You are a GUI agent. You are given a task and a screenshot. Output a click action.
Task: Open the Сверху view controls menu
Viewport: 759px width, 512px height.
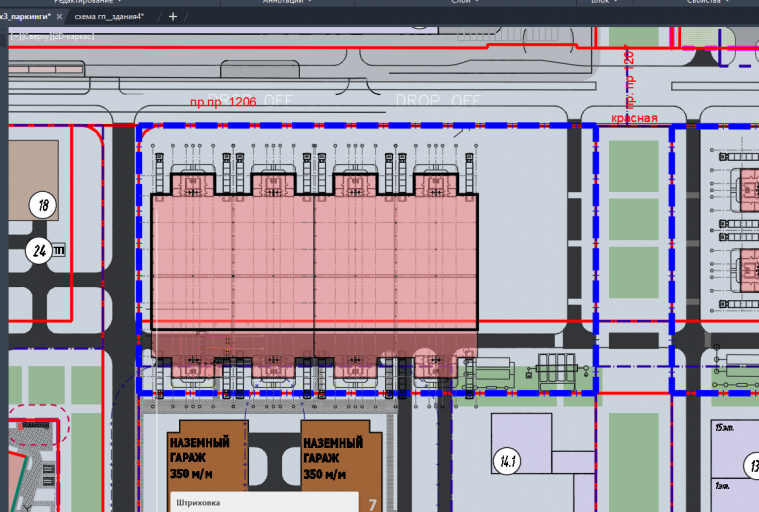coord(37,36)
